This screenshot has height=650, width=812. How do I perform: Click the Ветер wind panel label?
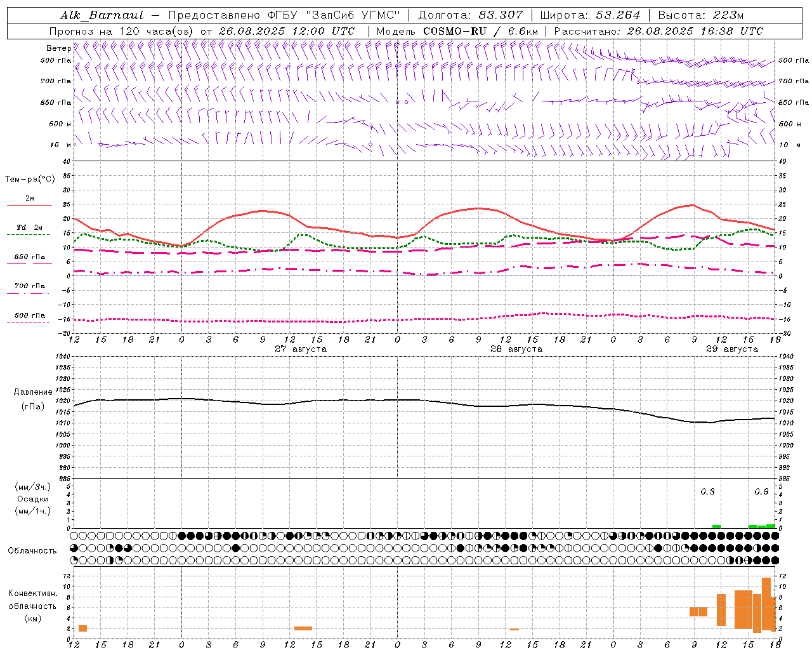tap(59, 48)
